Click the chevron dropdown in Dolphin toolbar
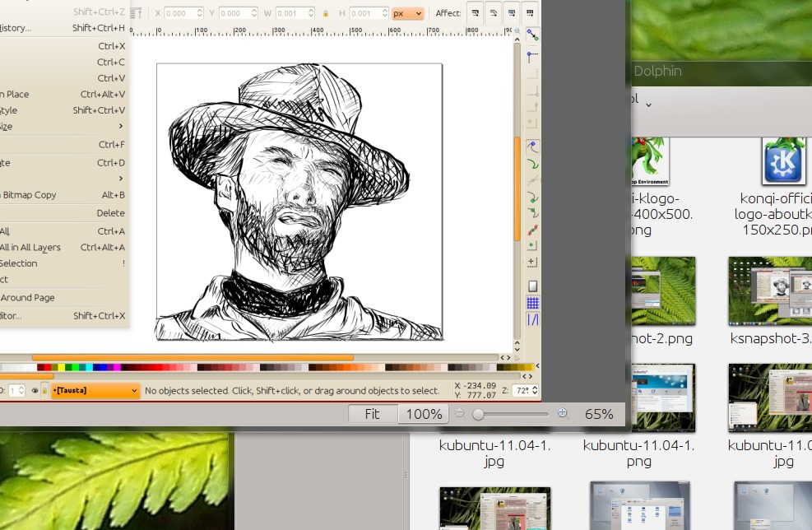 click(648, 105)
